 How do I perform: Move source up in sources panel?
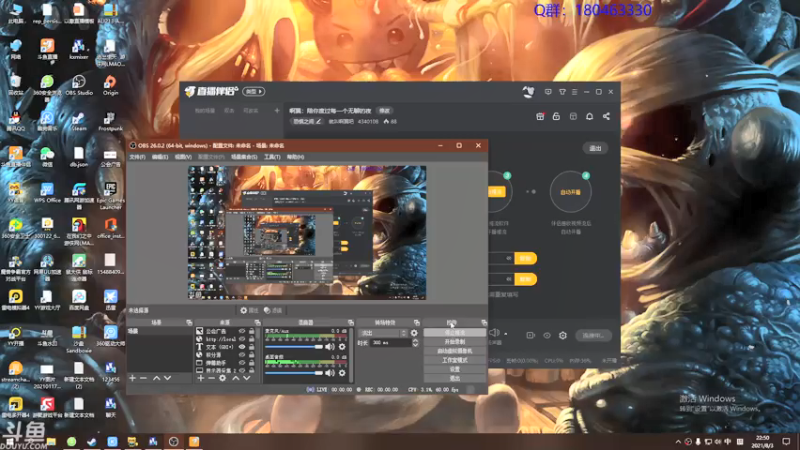(x=236, y=378)
